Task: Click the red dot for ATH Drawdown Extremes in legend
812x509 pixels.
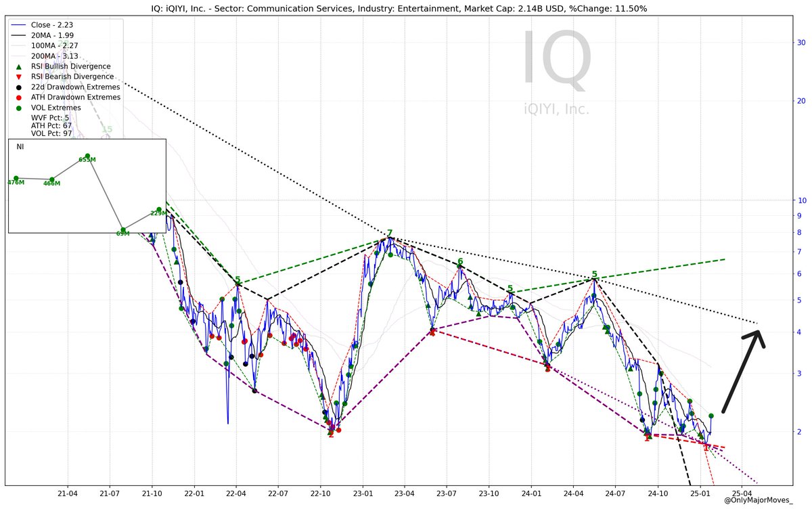Action: (x=19, y=97)
